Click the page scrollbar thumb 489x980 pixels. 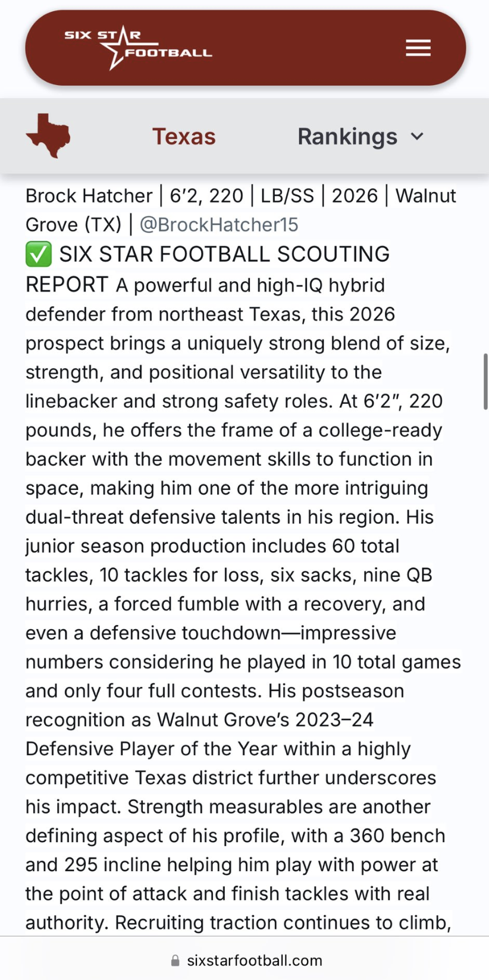coord(485,381)
